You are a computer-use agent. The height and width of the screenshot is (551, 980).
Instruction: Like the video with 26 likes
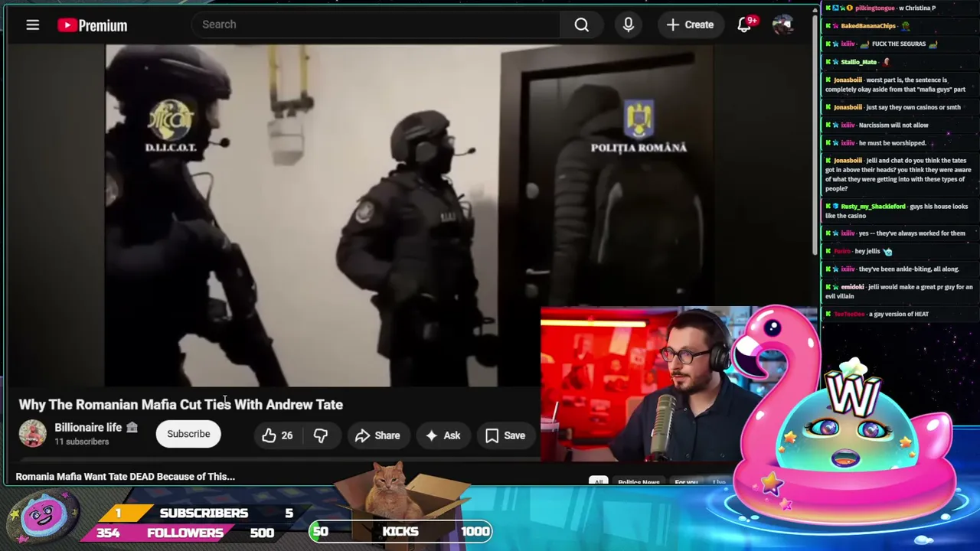point(277,435)
